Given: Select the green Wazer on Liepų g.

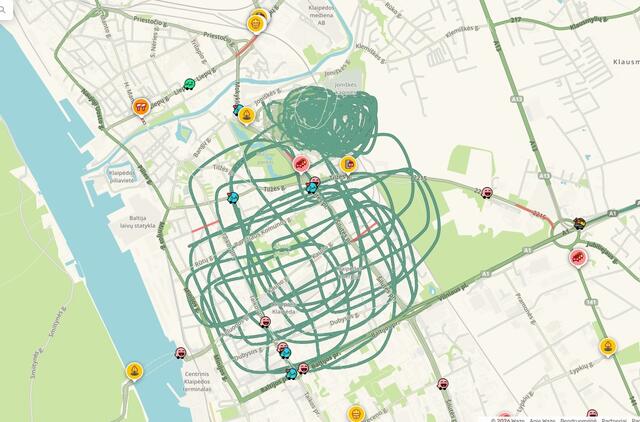Looking at the screenshot, I should point(189,84).
